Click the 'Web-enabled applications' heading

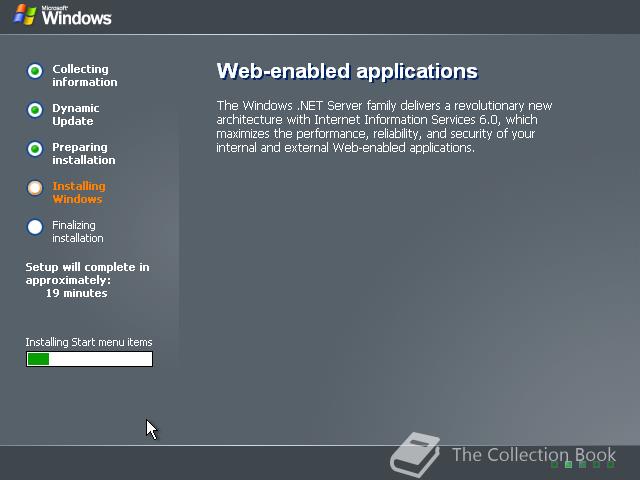tap(347, 71)
